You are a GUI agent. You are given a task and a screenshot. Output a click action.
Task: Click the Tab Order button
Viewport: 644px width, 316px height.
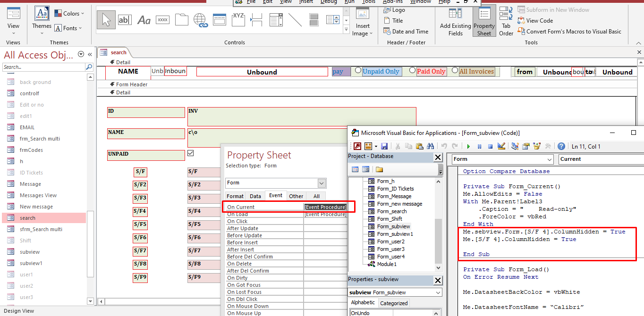tap(506, 22)
